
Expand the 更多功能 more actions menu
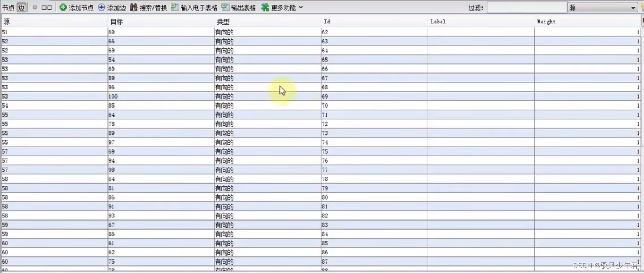[282, 8]
